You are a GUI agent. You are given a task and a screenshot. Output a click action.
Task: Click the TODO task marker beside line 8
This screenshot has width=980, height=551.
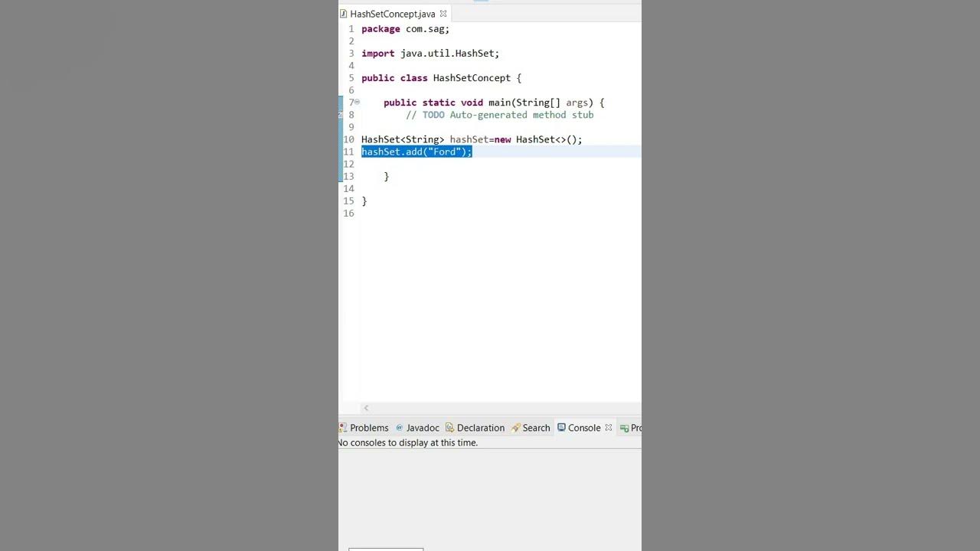pos(341,115)
